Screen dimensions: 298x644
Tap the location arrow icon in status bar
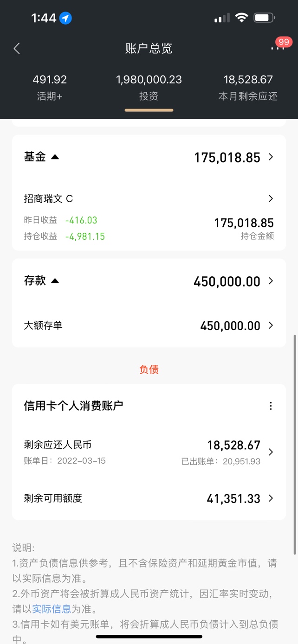pyautogui.click(x=65, y=18)
